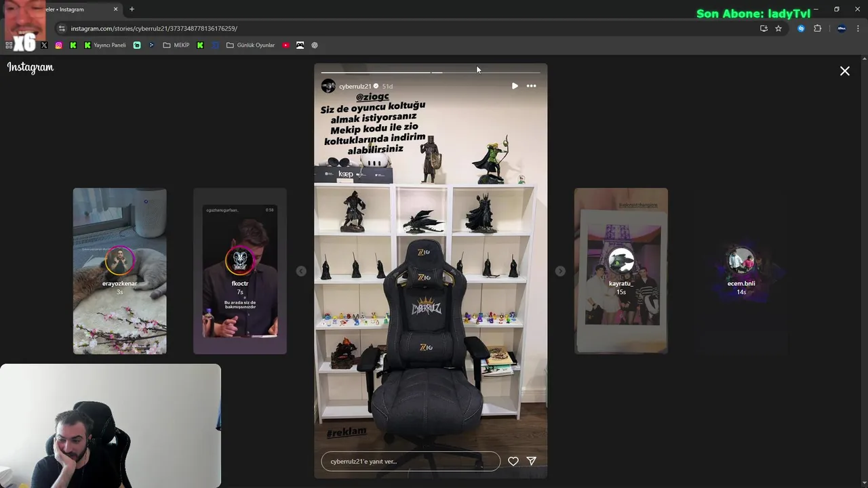
Task: Open the Günlük Oyunlar bookmarks folder
Action: coord(251,45)
